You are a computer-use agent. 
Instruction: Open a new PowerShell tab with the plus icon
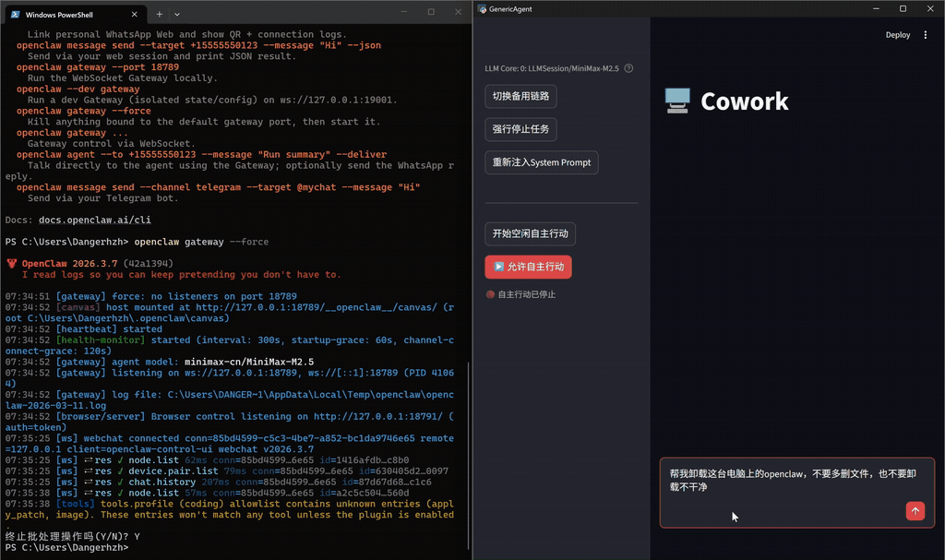point(159,14)
